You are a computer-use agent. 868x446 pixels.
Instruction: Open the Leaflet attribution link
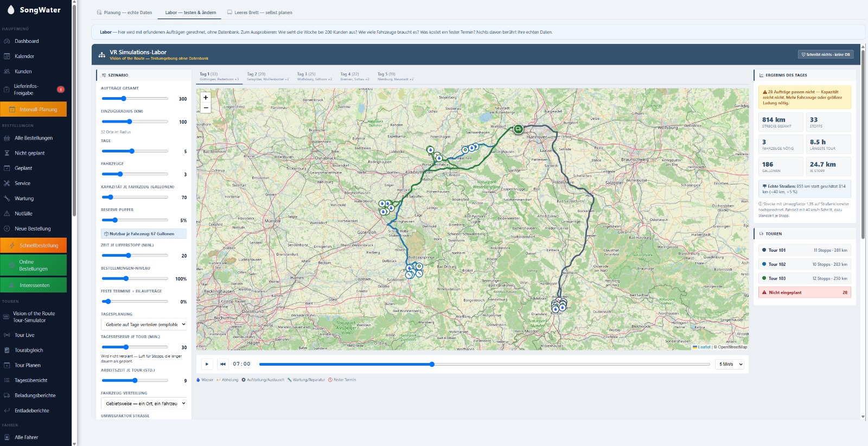[702, 347]
